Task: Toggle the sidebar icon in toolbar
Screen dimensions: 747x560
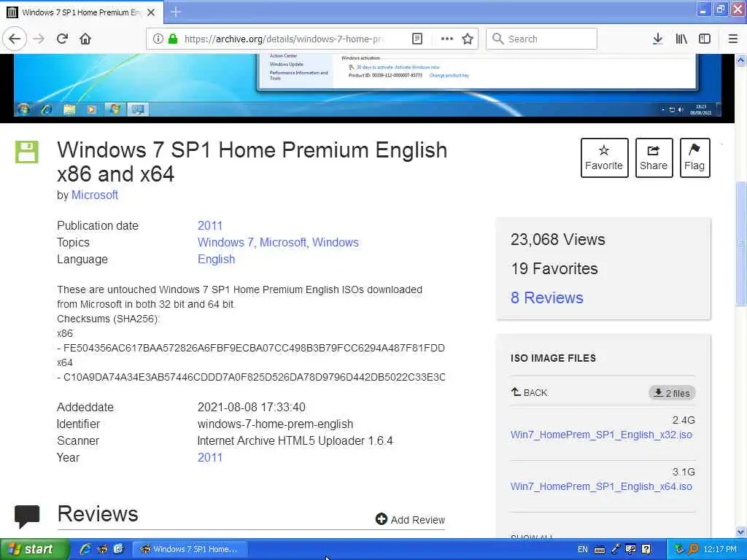Action: (705, 39)
